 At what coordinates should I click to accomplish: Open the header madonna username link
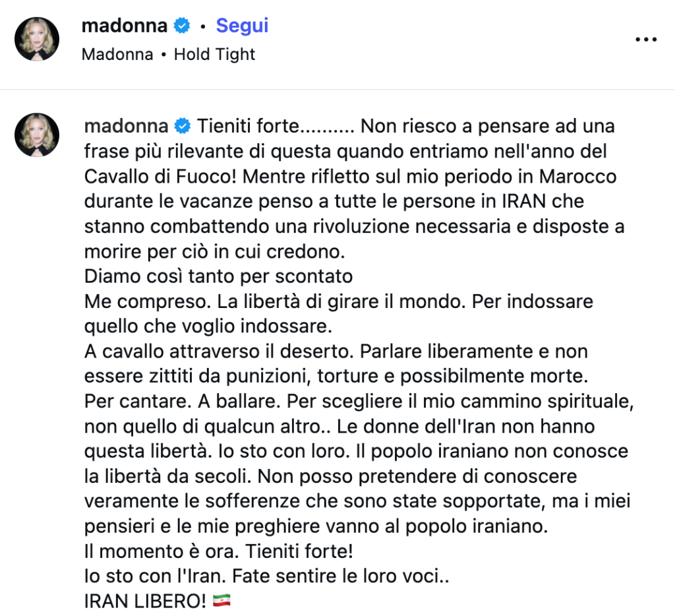(125, 26)
